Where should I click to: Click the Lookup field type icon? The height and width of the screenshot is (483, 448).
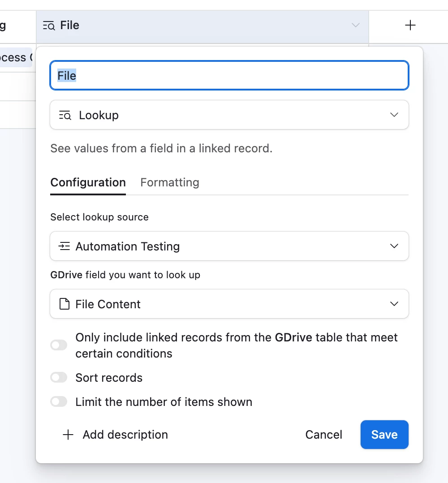click(65, 116)
